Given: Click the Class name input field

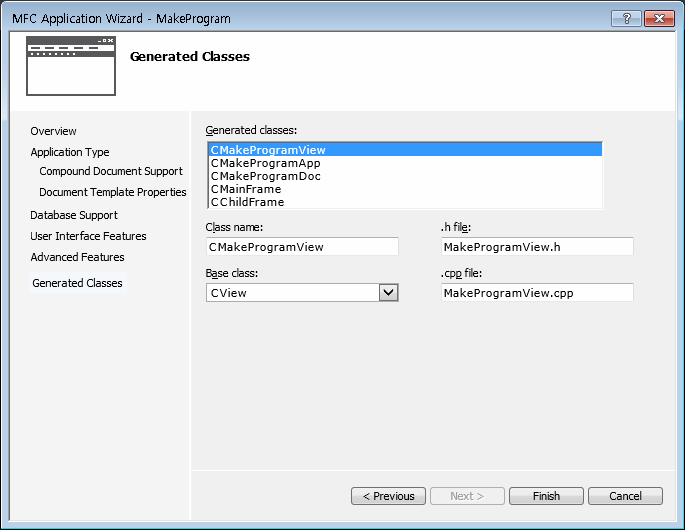Looking at the screenshot, I should tap(302, 247).
